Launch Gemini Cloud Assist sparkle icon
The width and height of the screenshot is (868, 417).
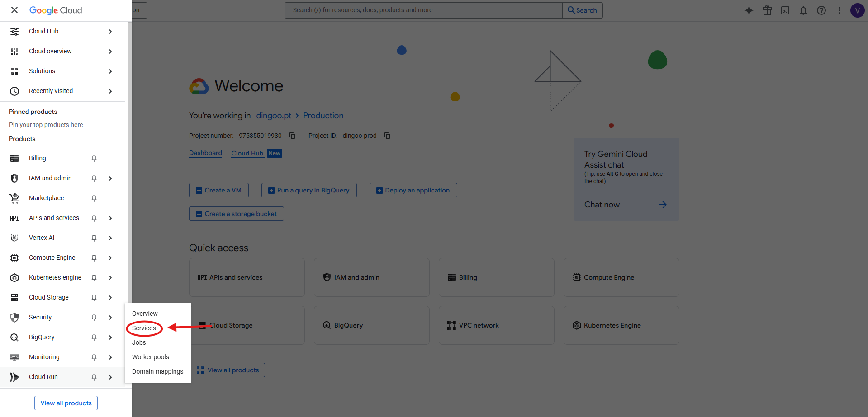tap(749, 10)
